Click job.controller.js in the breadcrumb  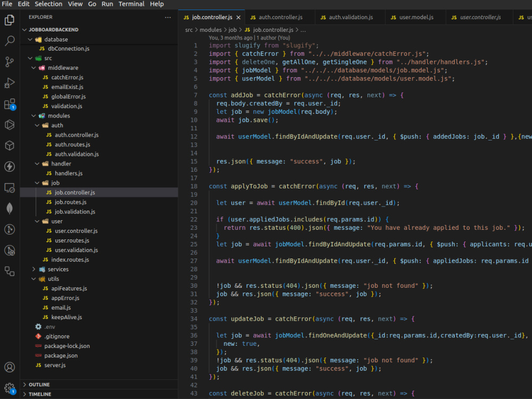coord(273,30)
